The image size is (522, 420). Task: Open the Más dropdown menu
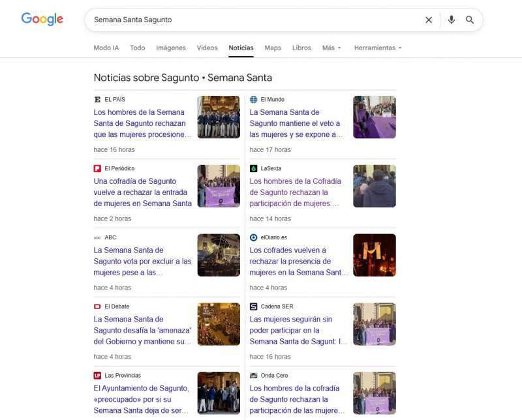tap(330, 48)
